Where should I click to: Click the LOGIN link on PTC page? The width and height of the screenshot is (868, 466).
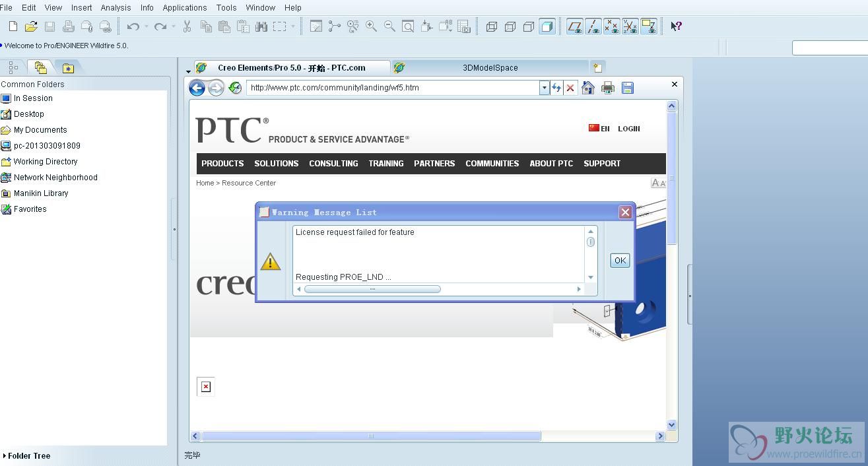(629, 129)
